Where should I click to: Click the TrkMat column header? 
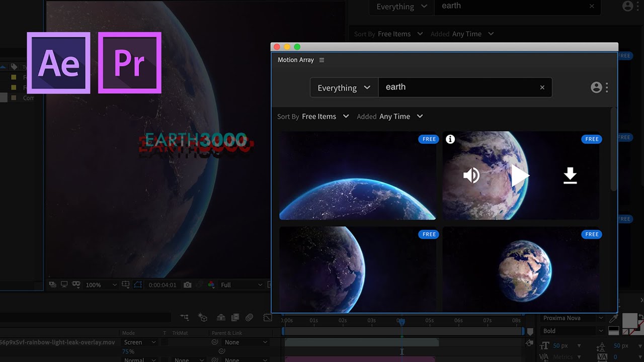tap(180, 333)
